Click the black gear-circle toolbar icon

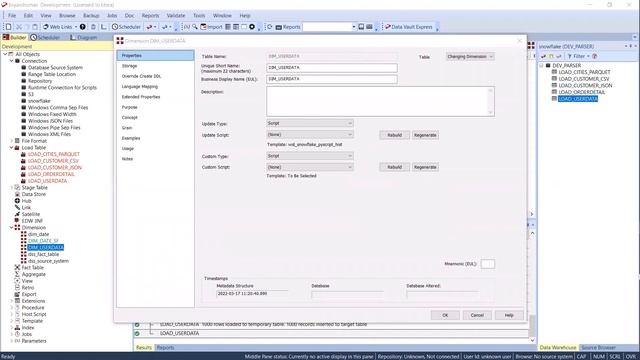click(x=252, y=27)
